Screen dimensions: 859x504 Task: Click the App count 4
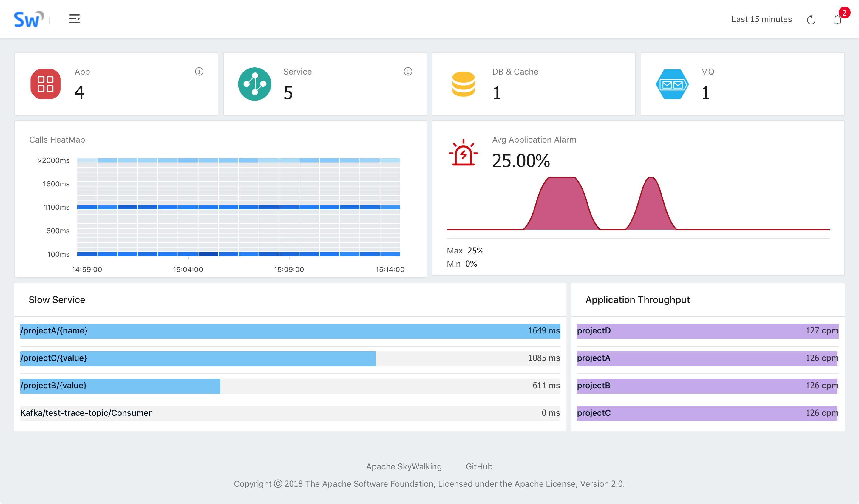point(79,93)
